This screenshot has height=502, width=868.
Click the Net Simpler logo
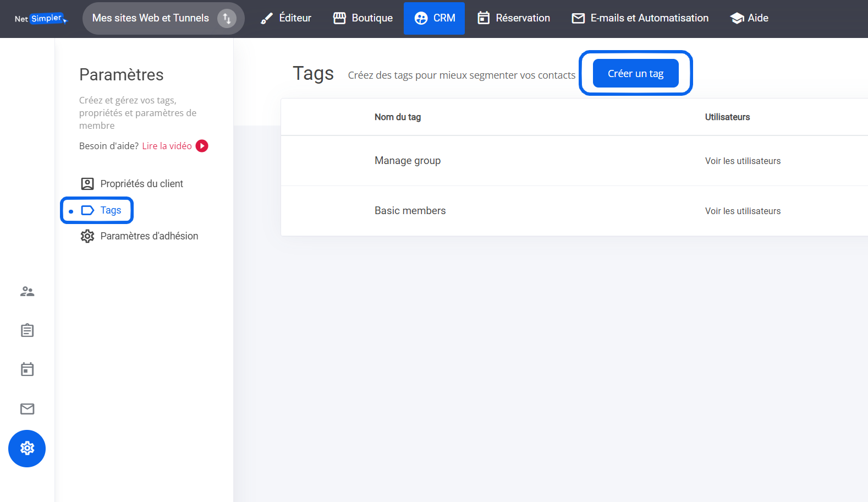(41, 19)
